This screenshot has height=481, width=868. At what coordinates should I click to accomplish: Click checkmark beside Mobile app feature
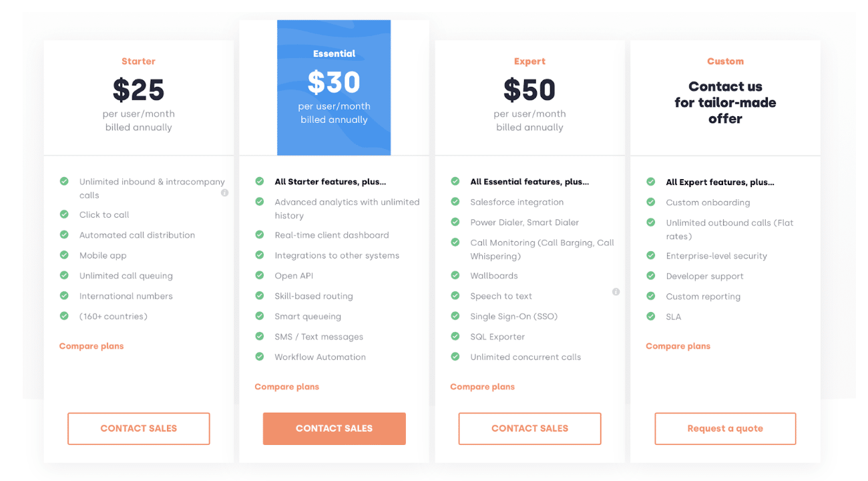64,255
